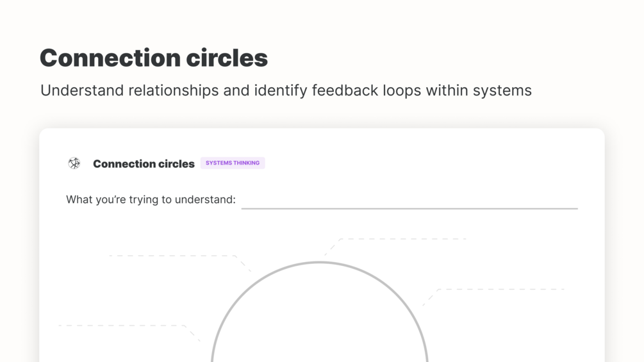This screenshot has width=644, height=362.
Task: Click the word 'systems' in the subtitle
Action: [502, 90]
